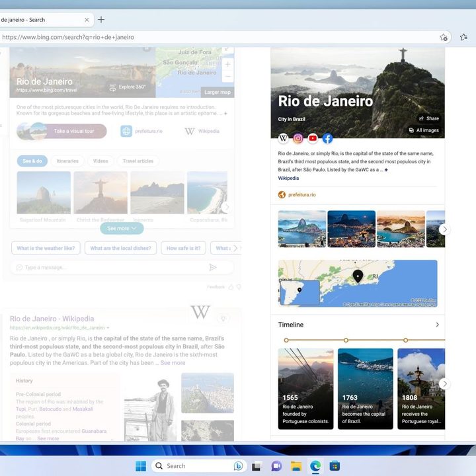
Task: Open Microsoft Store from taskbar
Action: (335, 466)
